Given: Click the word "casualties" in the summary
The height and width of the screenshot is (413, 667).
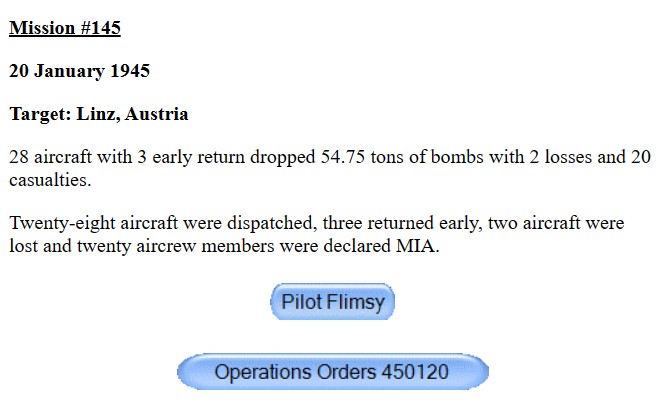Looking at the screenshot, I should pyautogui.click(x=49, y=181).
